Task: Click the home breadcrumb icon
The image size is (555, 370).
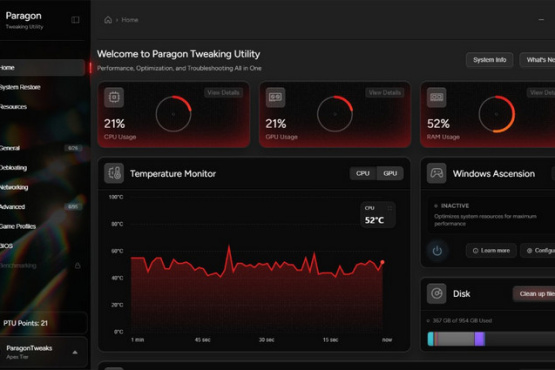Action: (x=108, y=20)
